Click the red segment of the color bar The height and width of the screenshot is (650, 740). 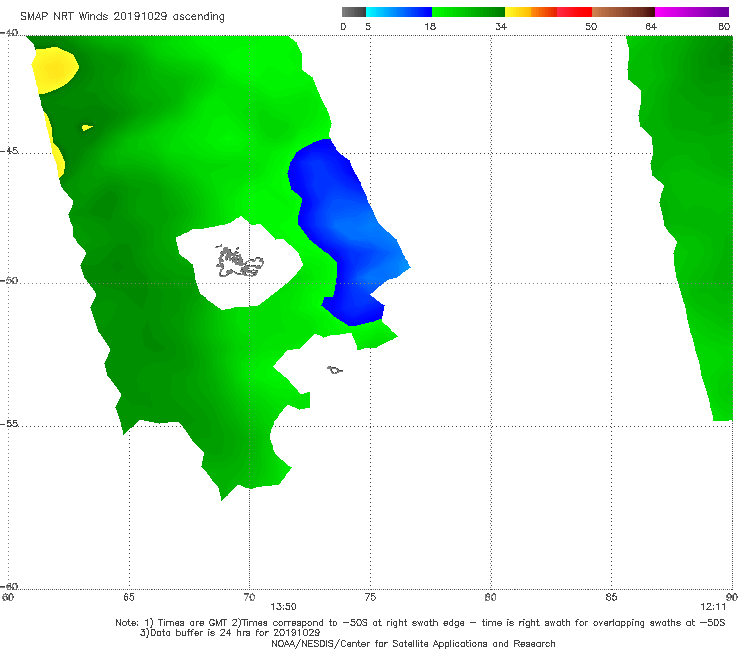coord(574,12)
